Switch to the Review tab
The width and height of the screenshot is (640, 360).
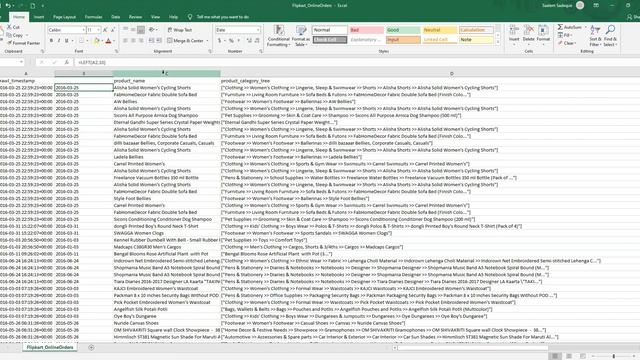135,17
